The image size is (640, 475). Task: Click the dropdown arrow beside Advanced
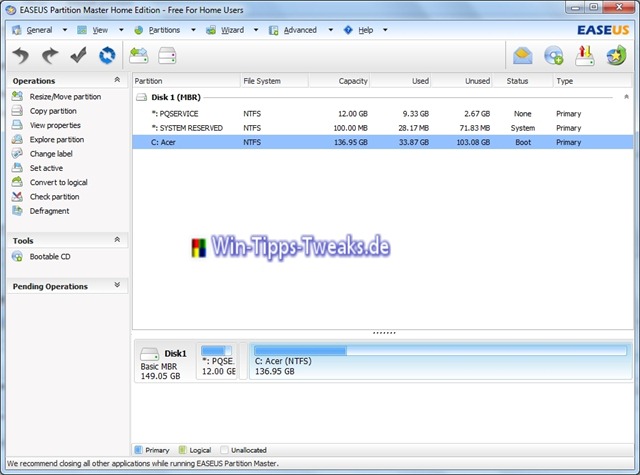click(331, 30)
